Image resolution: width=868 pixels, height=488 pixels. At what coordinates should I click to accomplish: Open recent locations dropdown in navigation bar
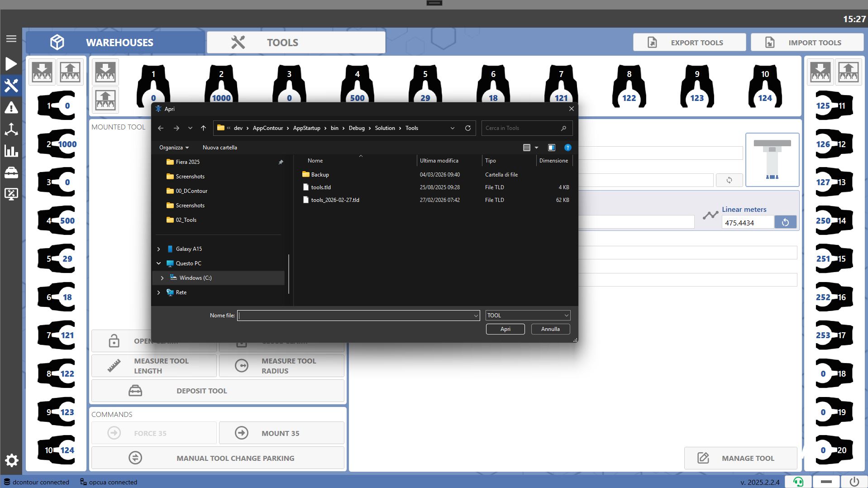click(x=190, y=128)
